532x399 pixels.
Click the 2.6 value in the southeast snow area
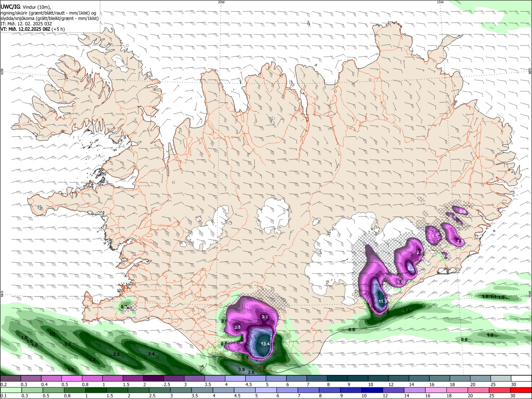420,252
